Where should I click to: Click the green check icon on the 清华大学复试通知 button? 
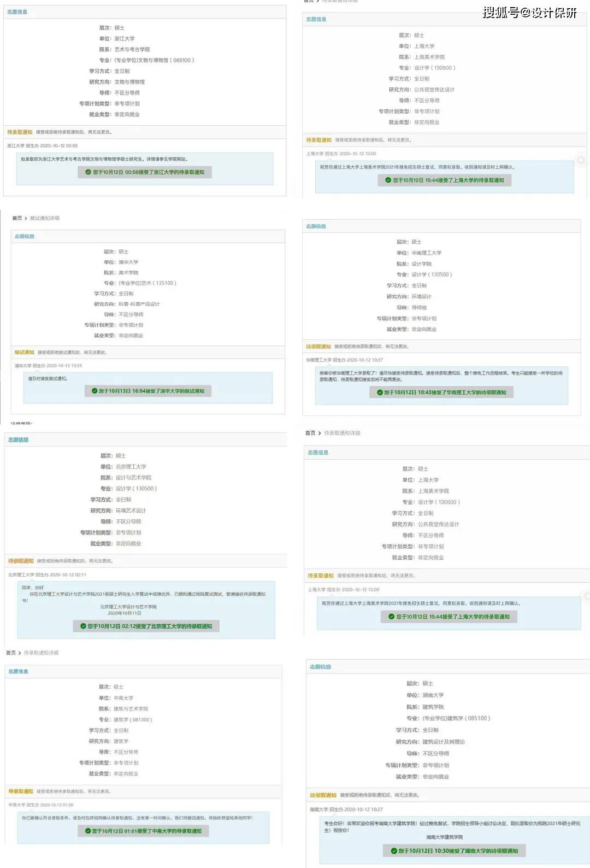point(95,391)
